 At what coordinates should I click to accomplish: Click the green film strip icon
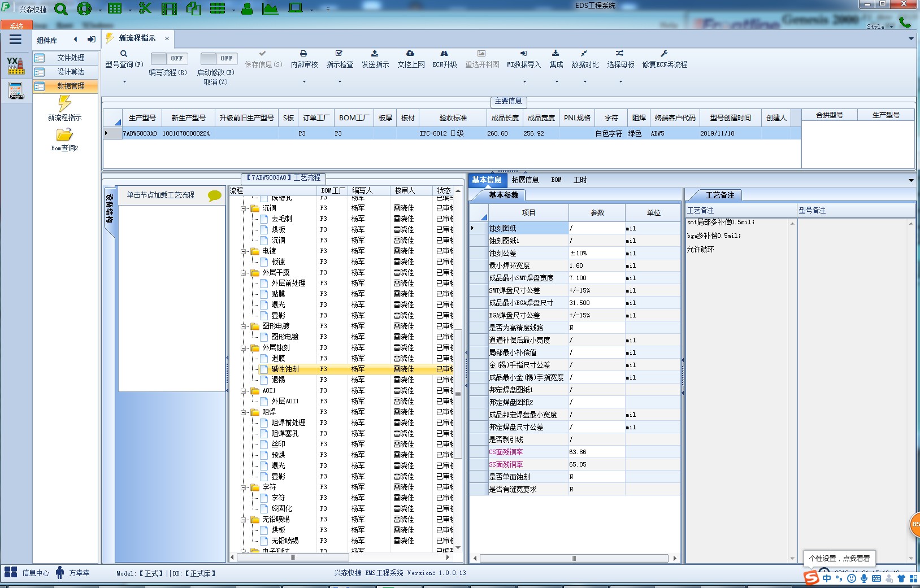click(x=169, y=8)
